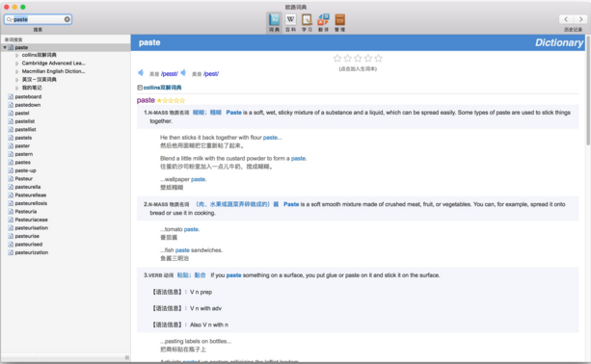591x364 pixels.
Task: Rate word with fifth star
Action: tap(379, 58)
